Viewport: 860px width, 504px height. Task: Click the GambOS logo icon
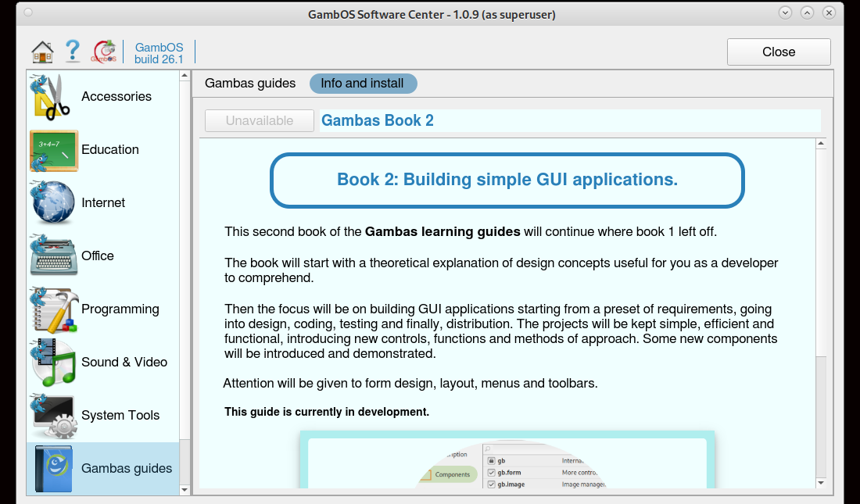click(x=104, y=52)
